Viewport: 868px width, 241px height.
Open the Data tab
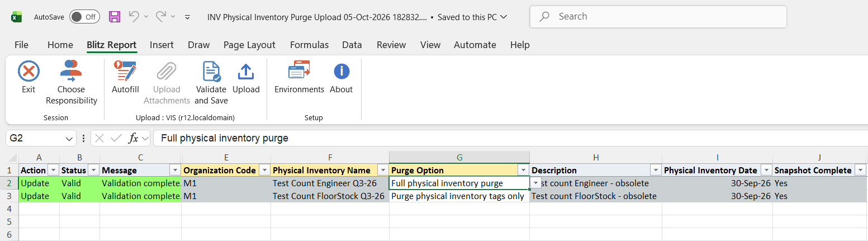click(352, 45)
